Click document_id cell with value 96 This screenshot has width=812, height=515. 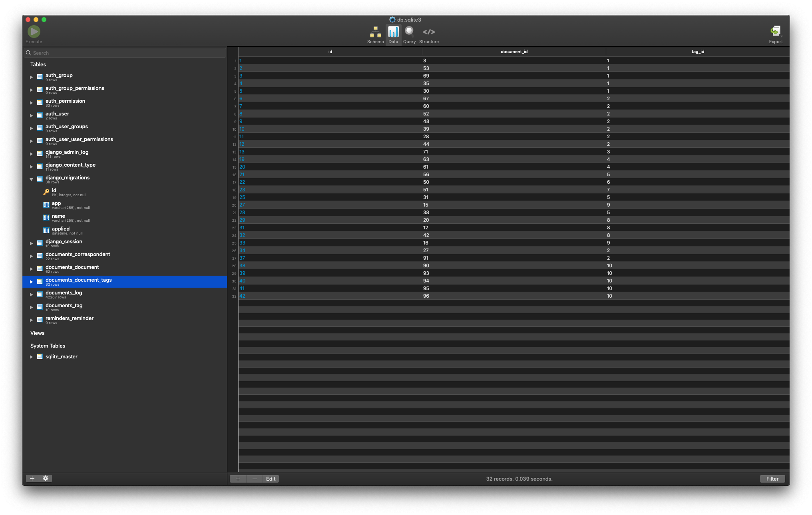(514, 296)
